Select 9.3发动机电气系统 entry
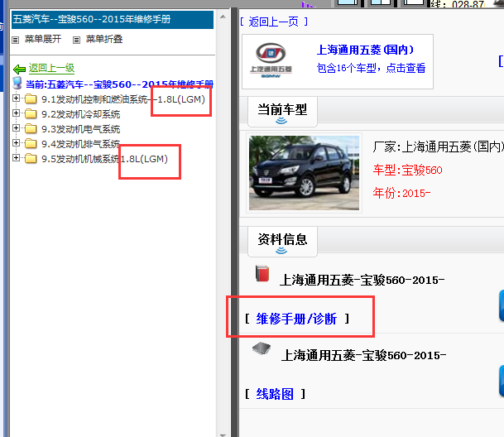 click(81, 129)
